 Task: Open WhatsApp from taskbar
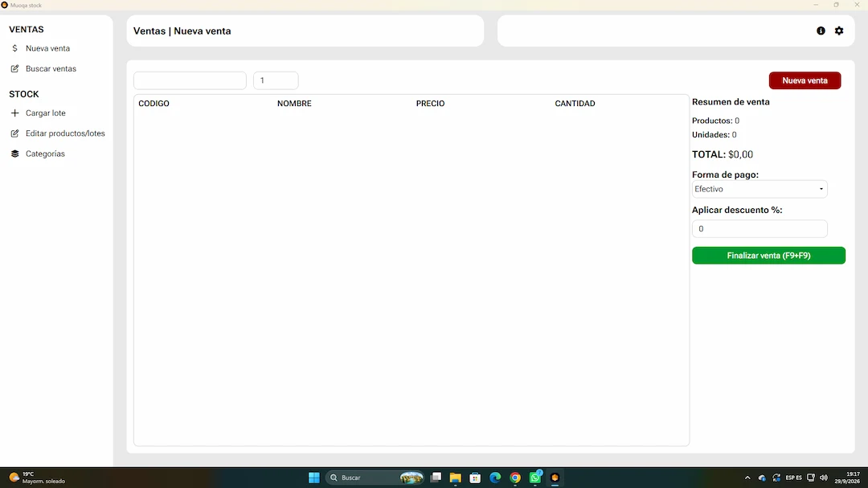coord(534,478)
